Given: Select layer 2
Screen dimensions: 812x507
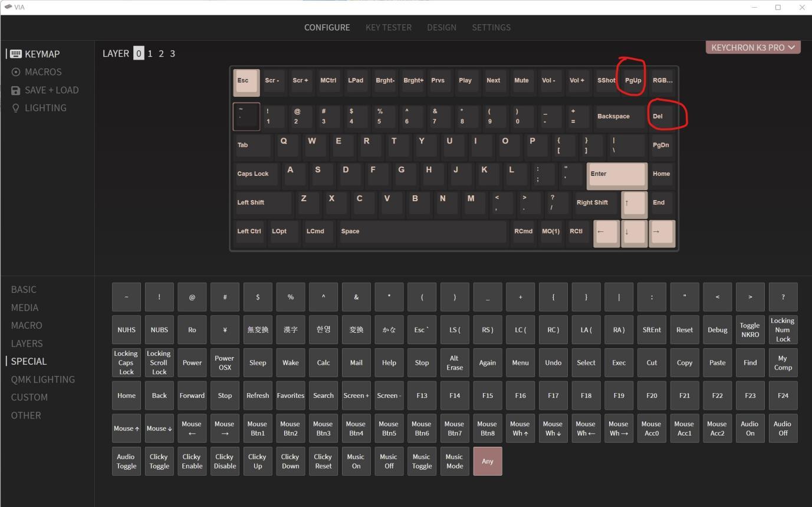Looking at the screenshot, I should pyautogui.click(x=161, y=53).
